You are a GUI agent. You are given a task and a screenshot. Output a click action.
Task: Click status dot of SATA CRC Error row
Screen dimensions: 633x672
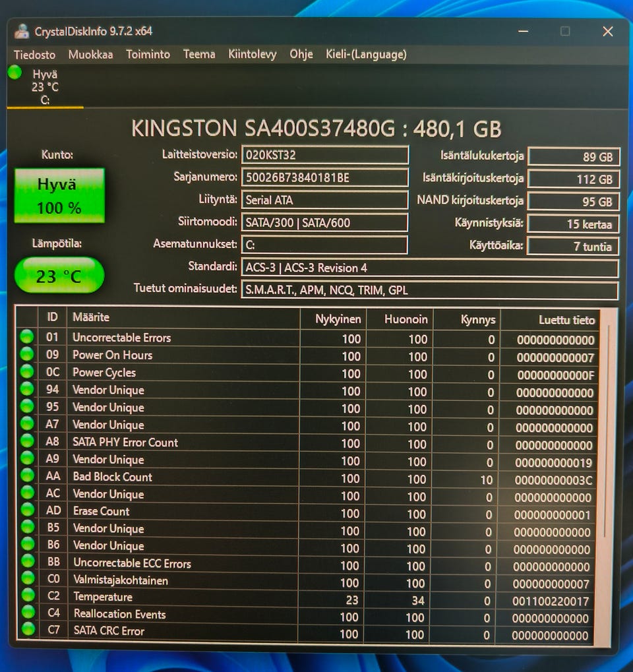(x=28, y=629)
